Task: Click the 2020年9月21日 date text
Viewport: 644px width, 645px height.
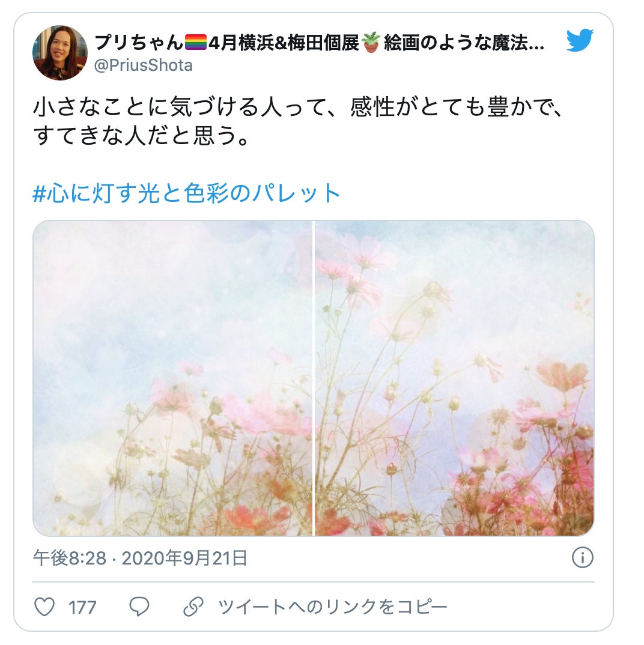Action: tap(184, 558)
